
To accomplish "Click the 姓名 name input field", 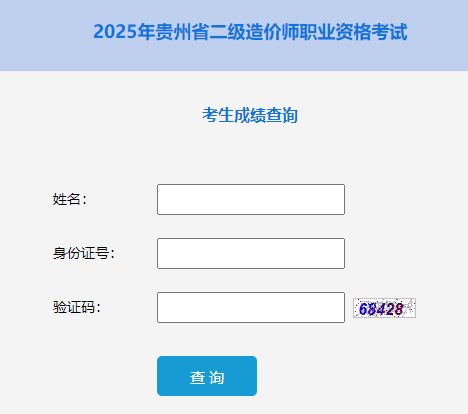I will (251, 199).
